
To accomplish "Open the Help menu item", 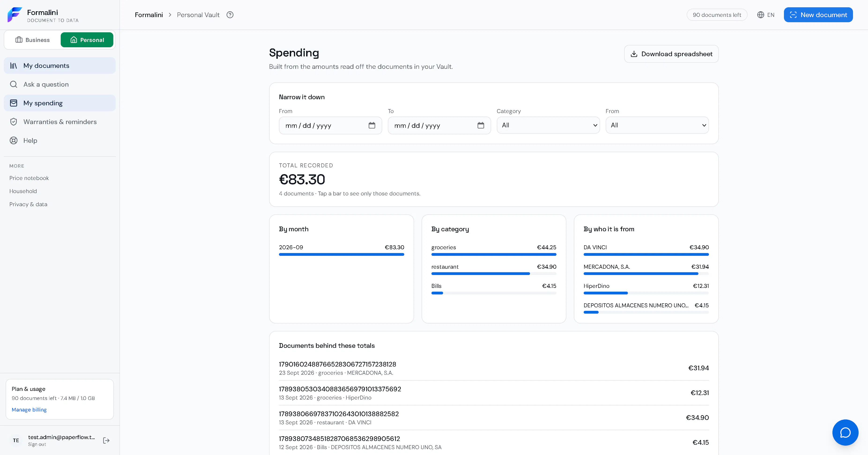I will coord(60,140).
